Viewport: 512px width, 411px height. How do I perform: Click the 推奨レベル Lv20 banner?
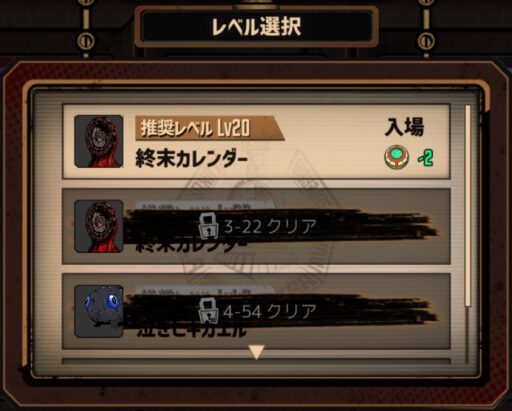(x=209, y=128)
